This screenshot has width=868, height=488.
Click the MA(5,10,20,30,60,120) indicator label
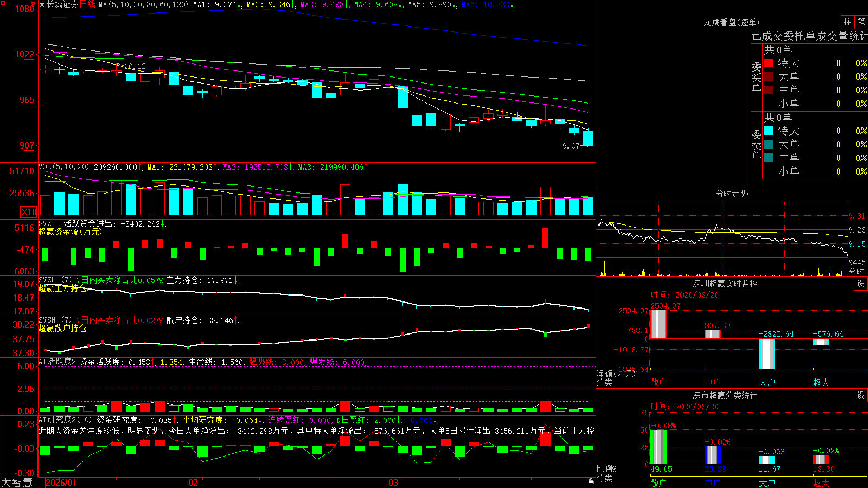[x=143, y=4]
